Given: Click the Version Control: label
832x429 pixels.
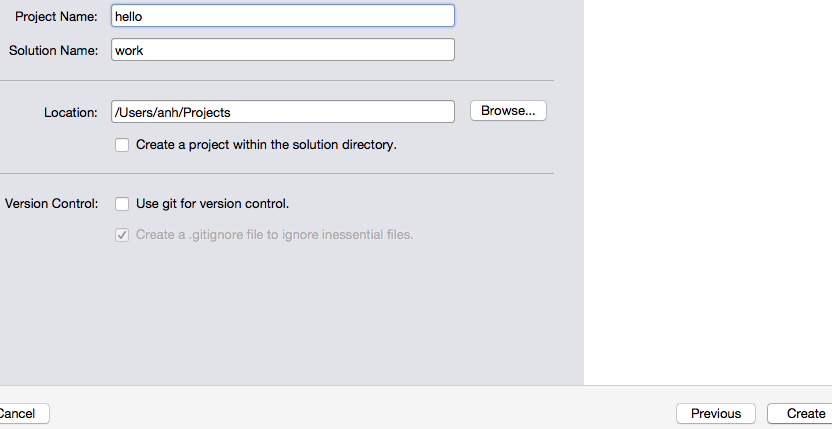Looking at the screenshot, I should point(51,204).
